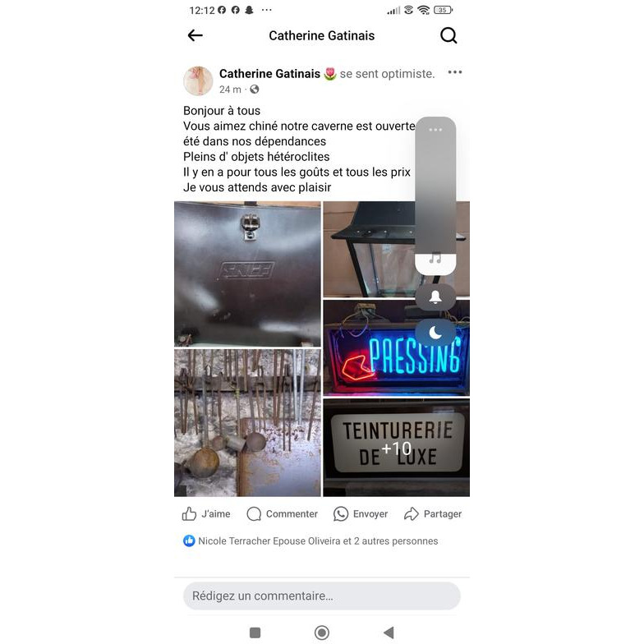Tap the music note volume icon
644x644 pixels.
(x=435, y=258)
